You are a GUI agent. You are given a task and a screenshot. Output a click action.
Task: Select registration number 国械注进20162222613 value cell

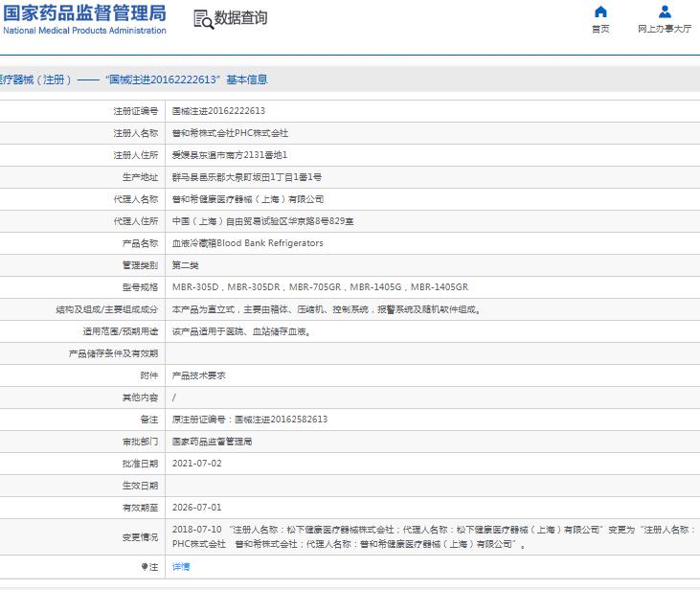click(x=218, y=111)
